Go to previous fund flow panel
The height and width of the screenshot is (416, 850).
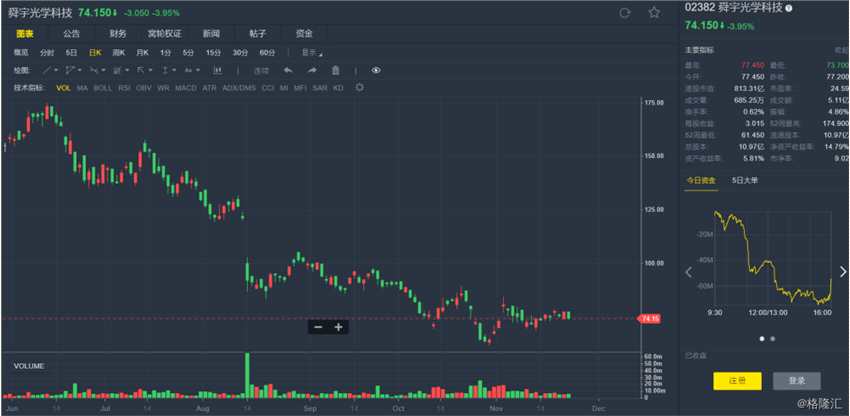point(689,272)
